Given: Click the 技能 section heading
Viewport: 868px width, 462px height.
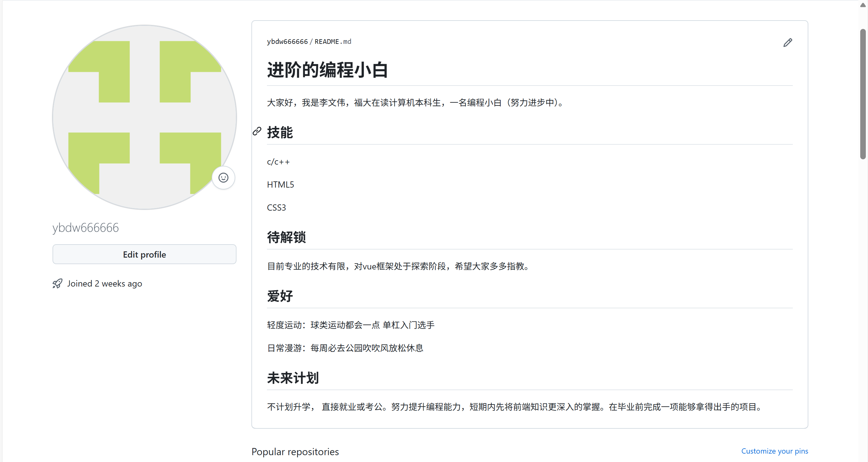Looking at the screenshot, I should [x=280, y=132].
